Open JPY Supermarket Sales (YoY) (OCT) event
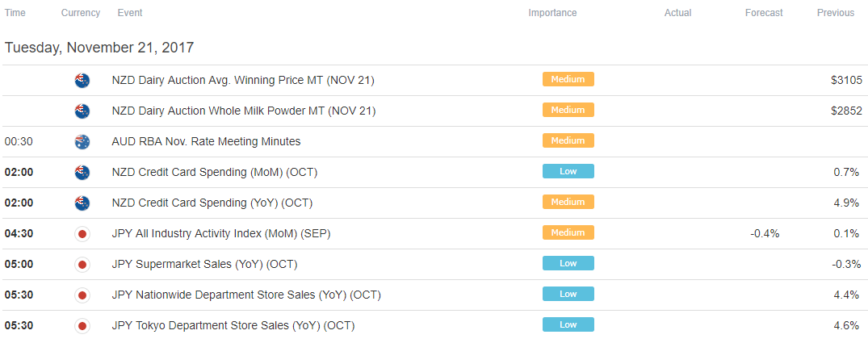The image size is (868, 343). click(x=204, y=265)
